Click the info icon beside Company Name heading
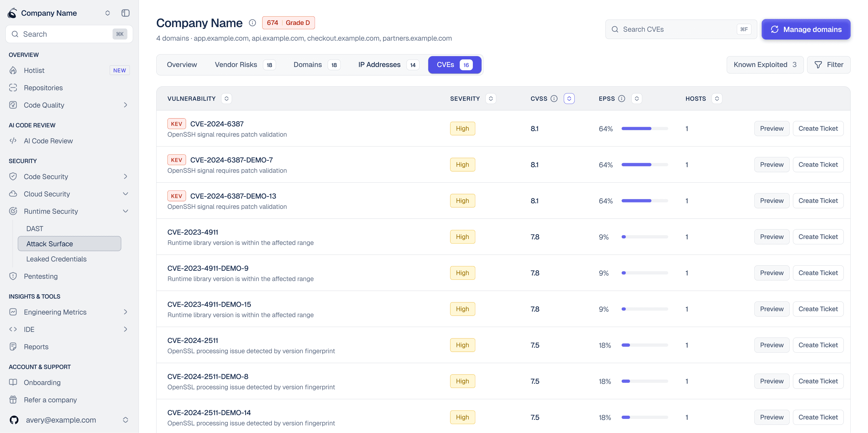This screenshot has width=868, height=433. (252, 23)
